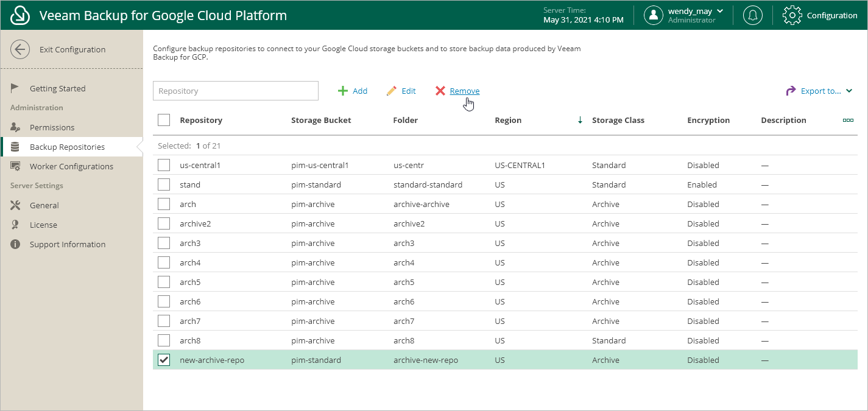This screenshot has height=411, width=868.
Task: Check the arch4 repository checkbox
Action: click(164, 262)
